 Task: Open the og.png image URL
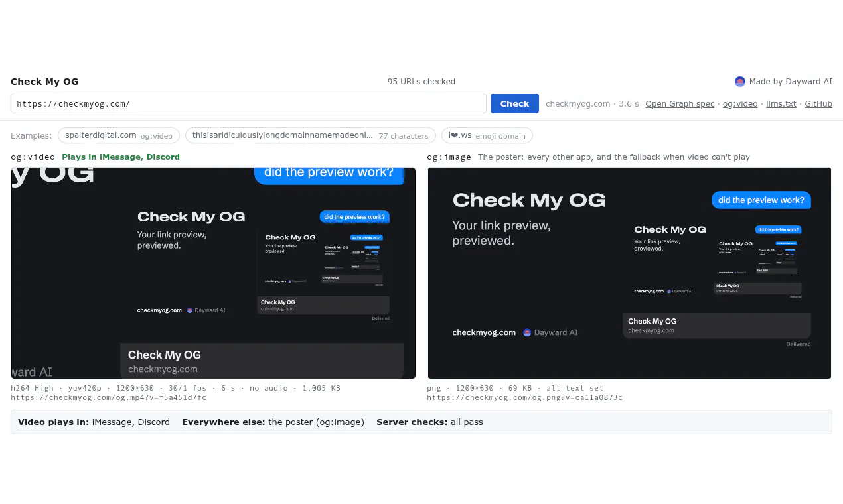click(x=524, y=398)
